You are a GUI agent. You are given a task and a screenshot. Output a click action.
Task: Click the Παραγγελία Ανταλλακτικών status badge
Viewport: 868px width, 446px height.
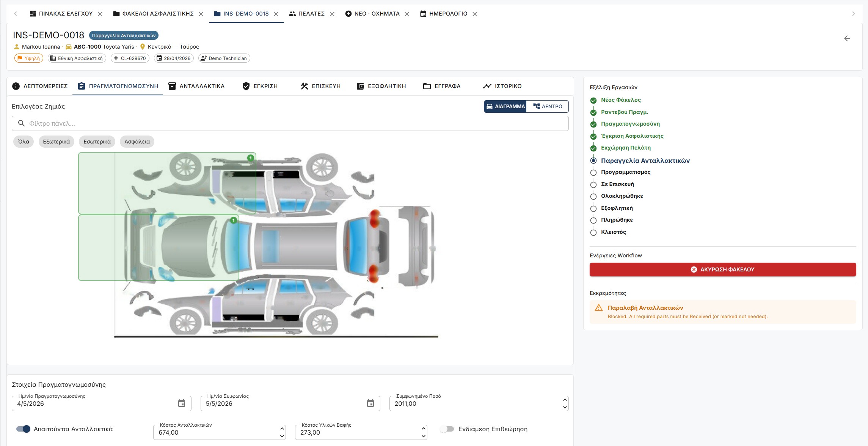124,36
